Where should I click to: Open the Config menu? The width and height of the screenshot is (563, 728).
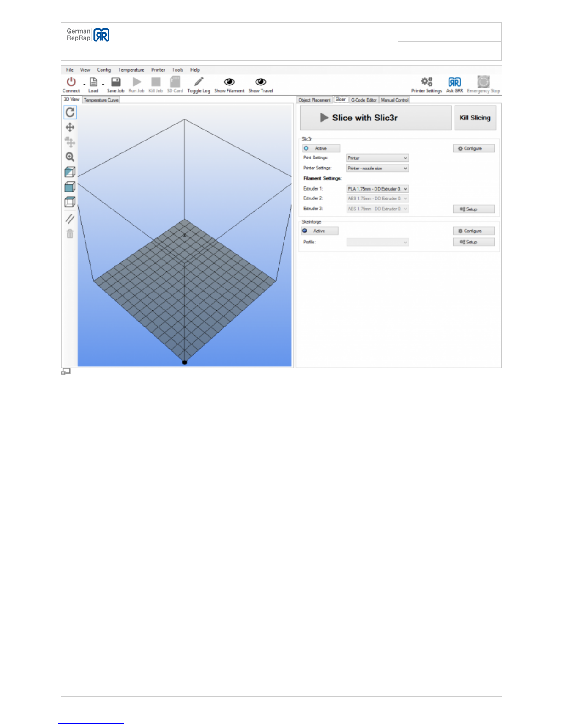coord(104,70)
